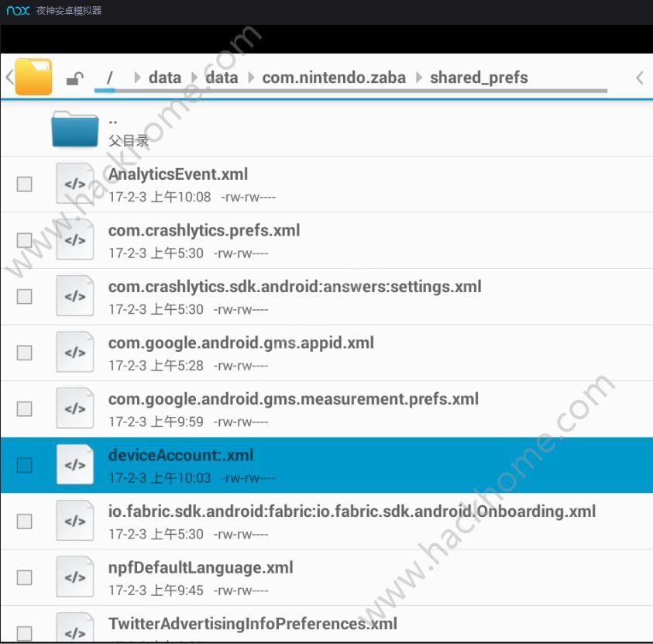Screen dimensions: 653x644
Task: Go to the root "/" breadcrumb
Action: click(110, 77)
